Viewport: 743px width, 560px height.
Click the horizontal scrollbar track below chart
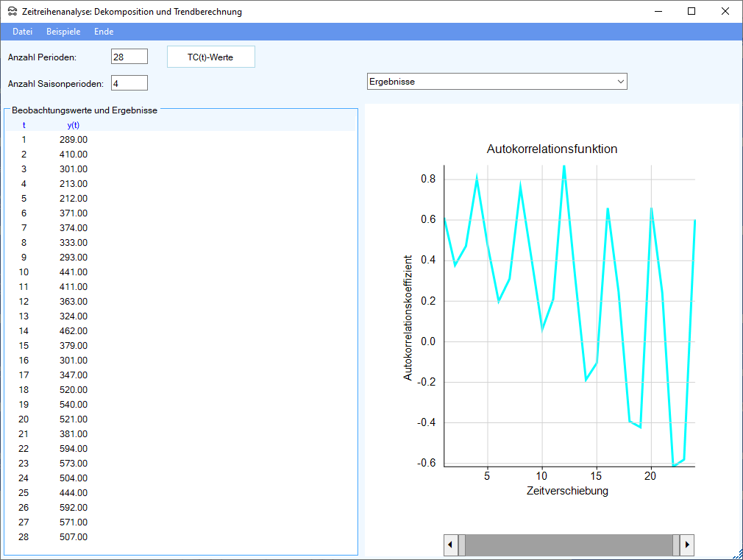click(x=569, y=545)
